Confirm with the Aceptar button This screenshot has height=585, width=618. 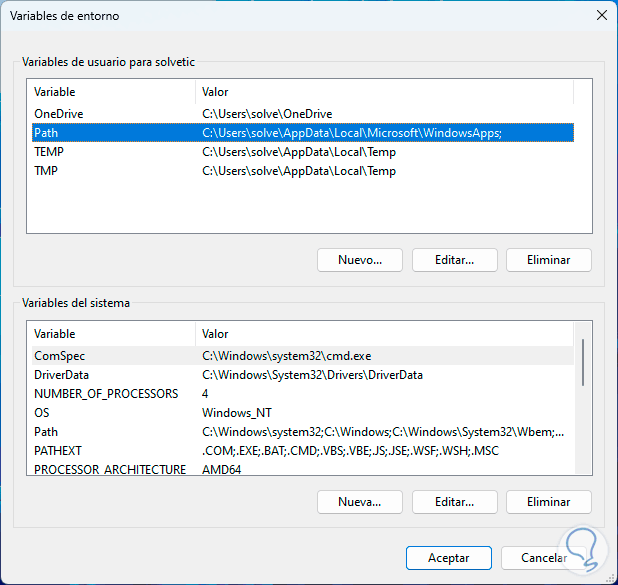[449, 558]
